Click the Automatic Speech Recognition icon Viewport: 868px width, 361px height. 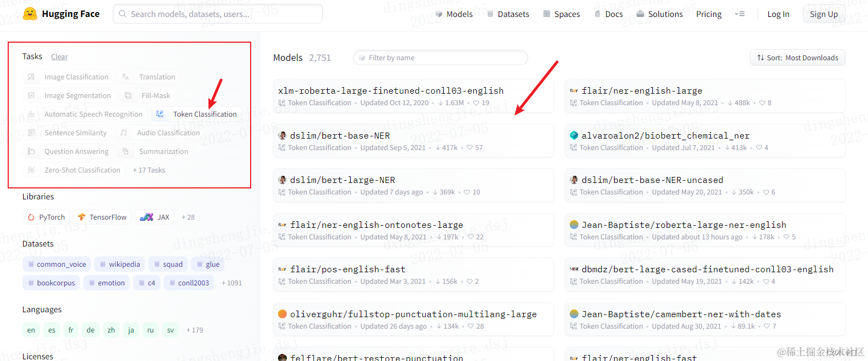pyautogui.click(x=31, y=114)
